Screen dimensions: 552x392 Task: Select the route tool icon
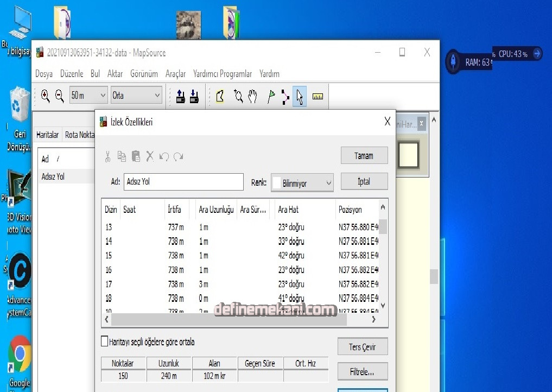(x=285, y=97)
